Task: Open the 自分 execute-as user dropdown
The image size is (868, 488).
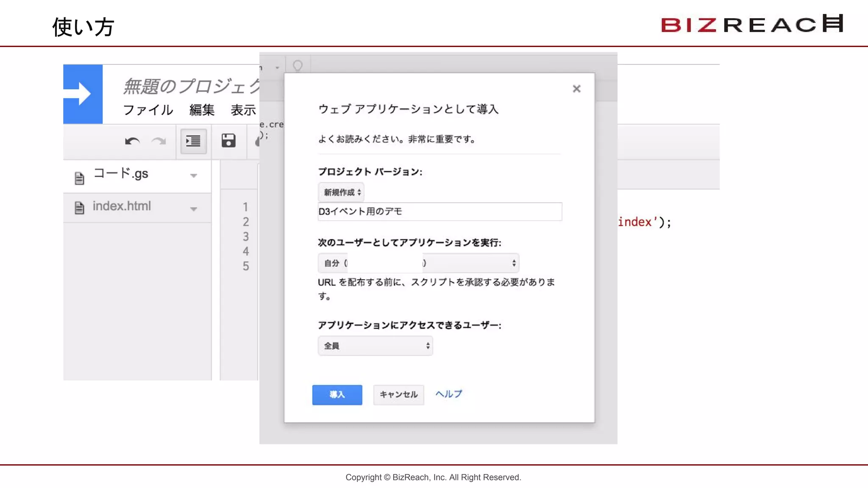Action: [x=418, y=263]
